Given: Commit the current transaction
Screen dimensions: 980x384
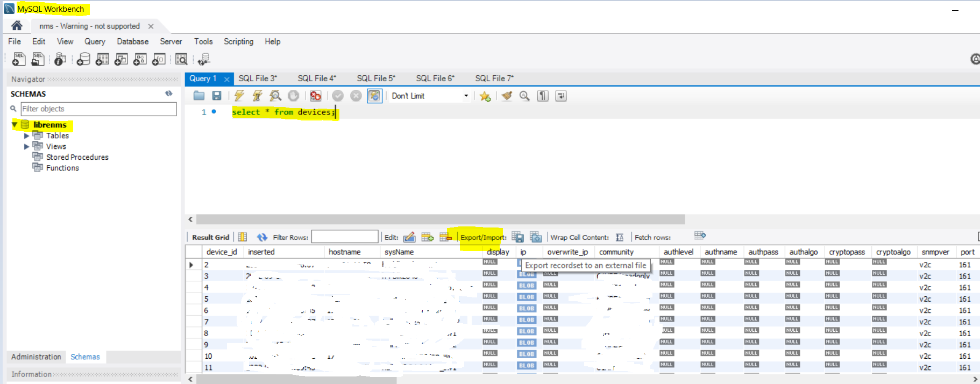Looking at the screenshot, I should (338, 96).
